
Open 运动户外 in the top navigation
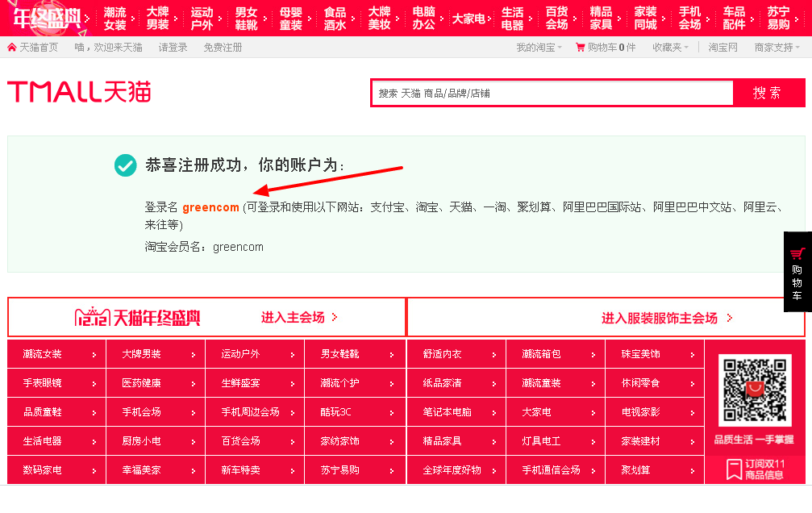(202, 18)
